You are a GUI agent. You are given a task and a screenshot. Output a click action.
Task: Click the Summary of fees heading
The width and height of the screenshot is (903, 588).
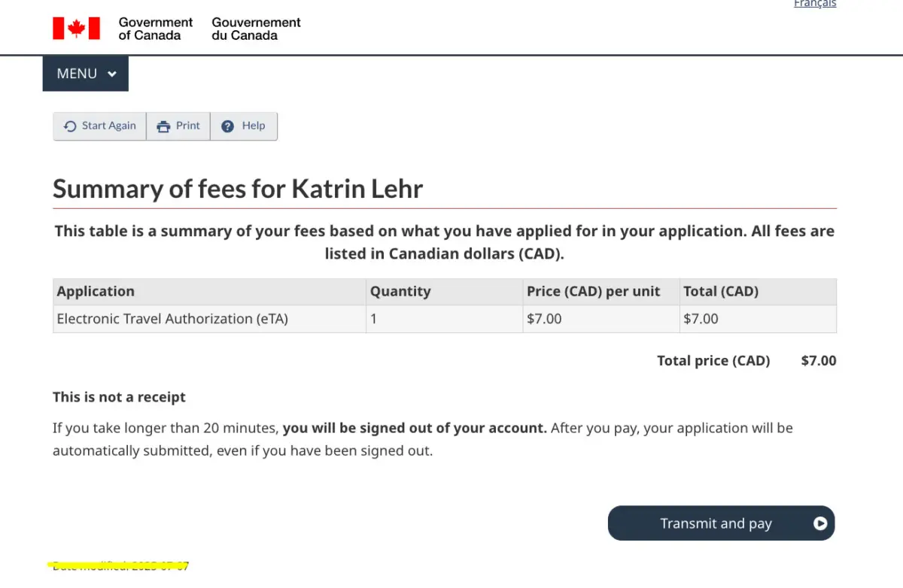click(x=238, y=189)
